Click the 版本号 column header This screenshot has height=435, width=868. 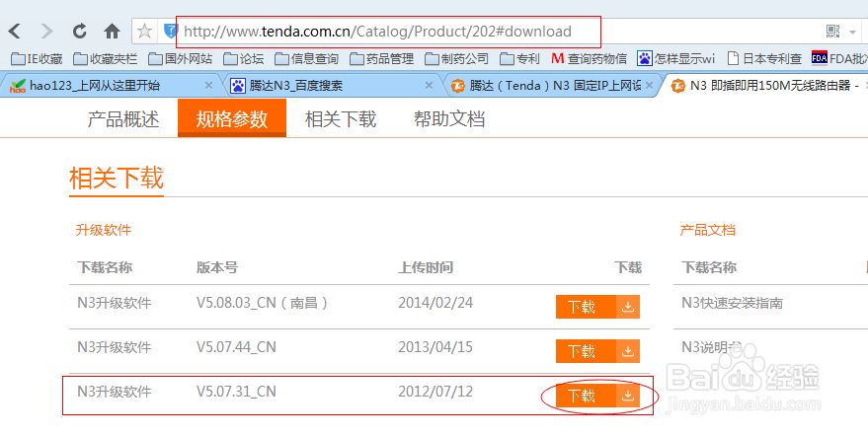coord(217,267)
